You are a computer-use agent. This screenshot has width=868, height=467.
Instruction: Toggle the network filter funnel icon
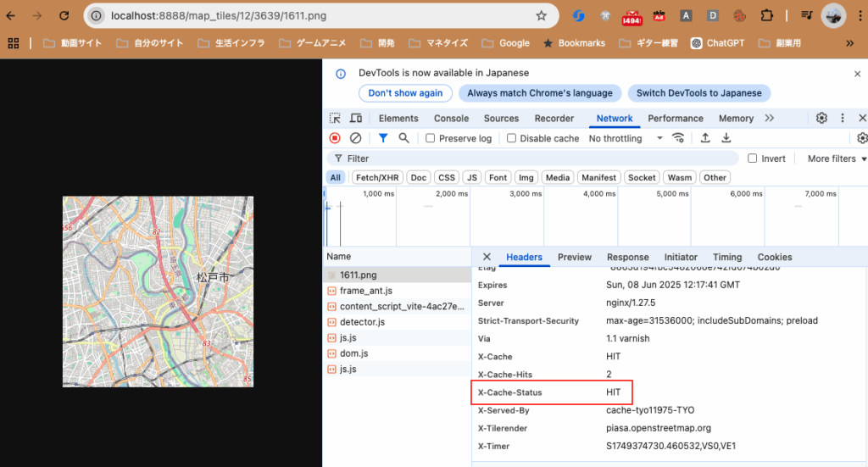point(383,138)
